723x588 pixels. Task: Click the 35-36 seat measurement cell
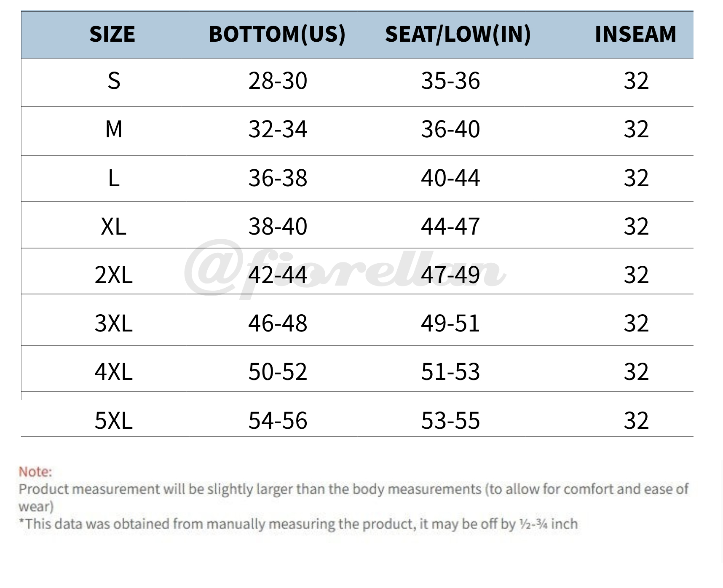[450, 80]
